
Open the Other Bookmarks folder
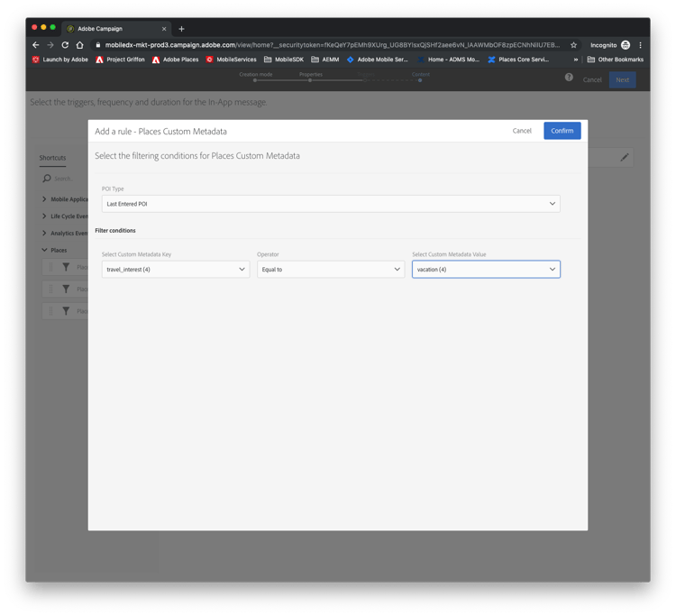616,60
